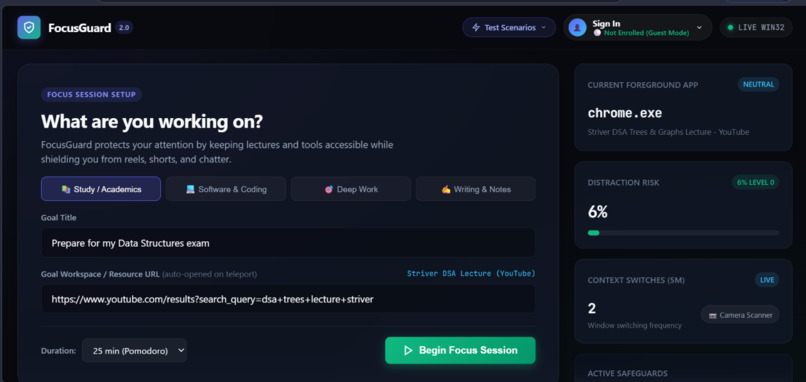Screen dimensions: 806x382
Task: Click the (auto-opened on teleport) hint text
Action: [x=210, y=275]
